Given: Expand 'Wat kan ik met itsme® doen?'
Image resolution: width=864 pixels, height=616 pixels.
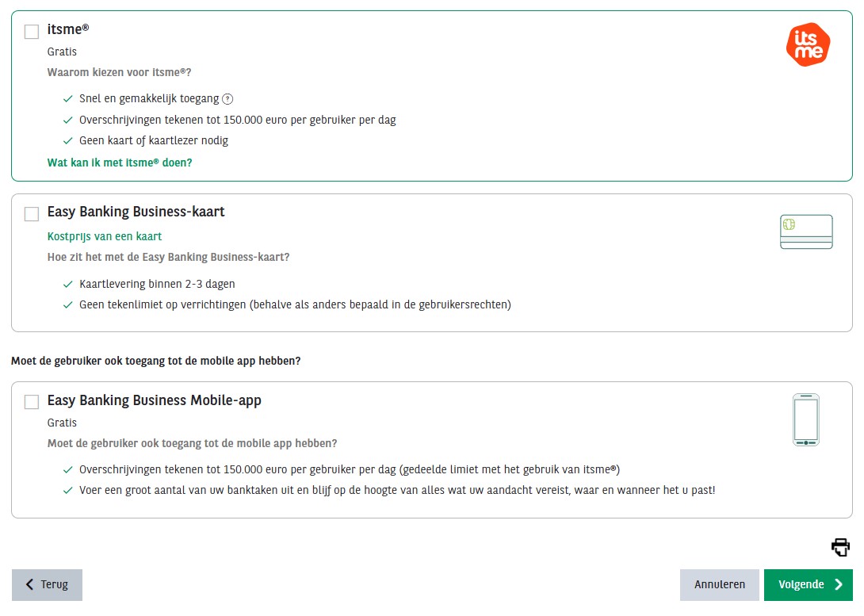Looking at the screenshot, I should 120,163.
